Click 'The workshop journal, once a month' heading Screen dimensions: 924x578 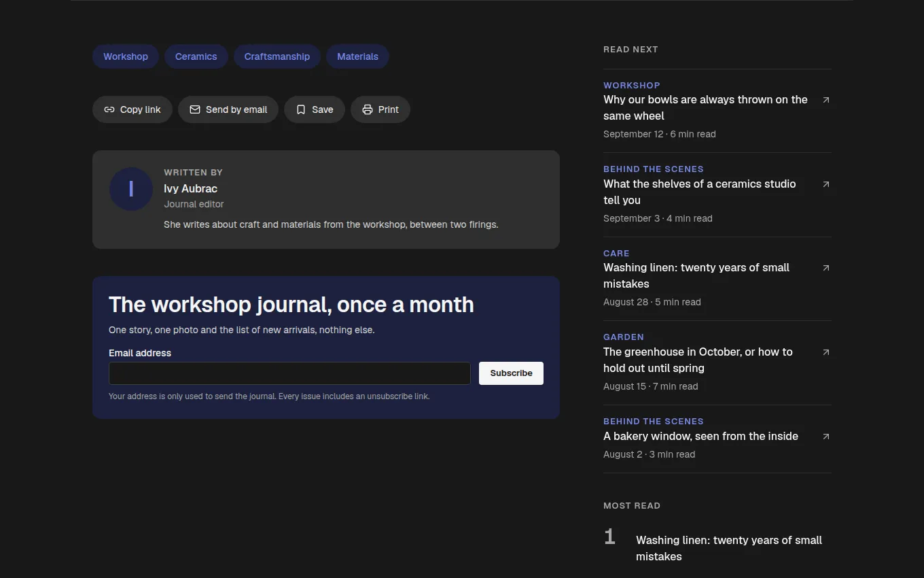pos(291,305)
